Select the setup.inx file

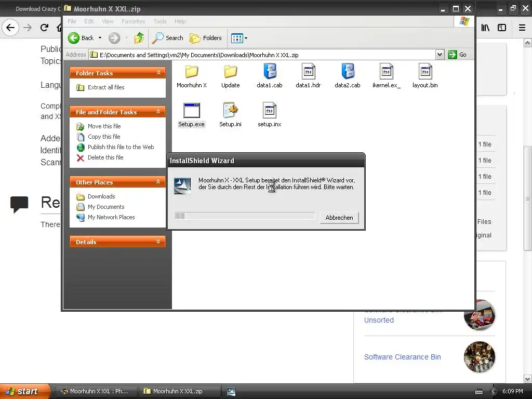[x=270, y=115]
